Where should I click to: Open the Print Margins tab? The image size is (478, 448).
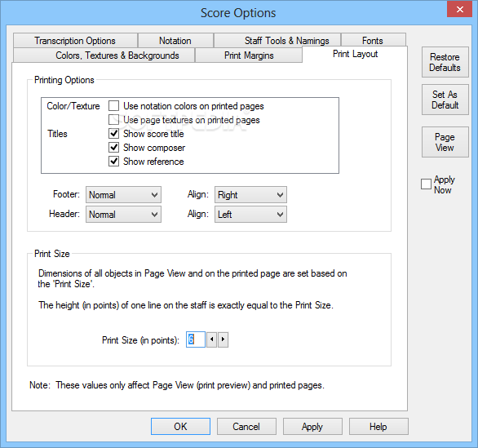click(x=249, y=55)
